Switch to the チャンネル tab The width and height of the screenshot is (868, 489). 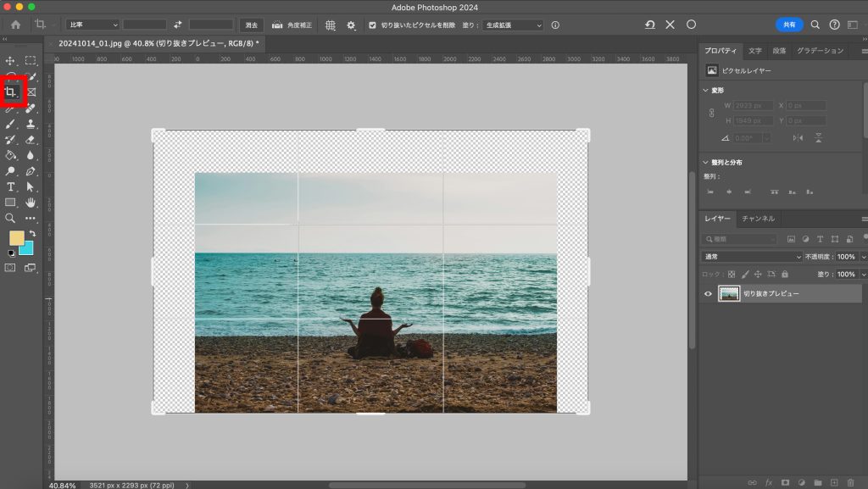coord(758,219)
